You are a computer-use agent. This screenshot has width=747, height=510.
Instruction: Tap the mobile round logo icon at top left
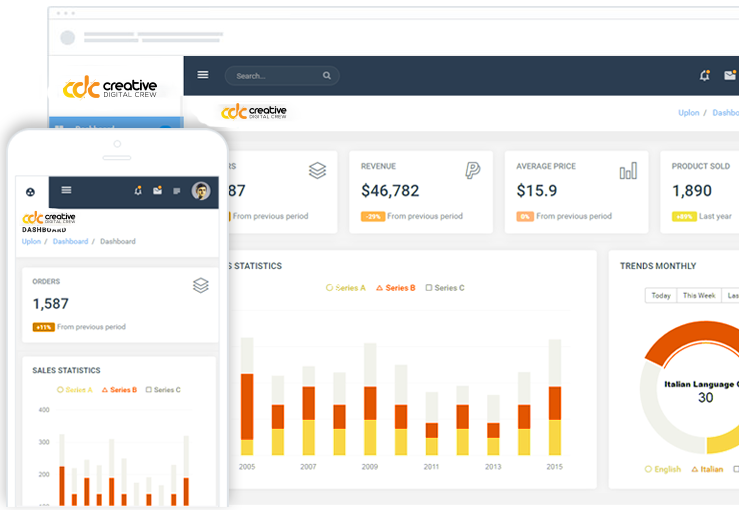pos(30,192)
